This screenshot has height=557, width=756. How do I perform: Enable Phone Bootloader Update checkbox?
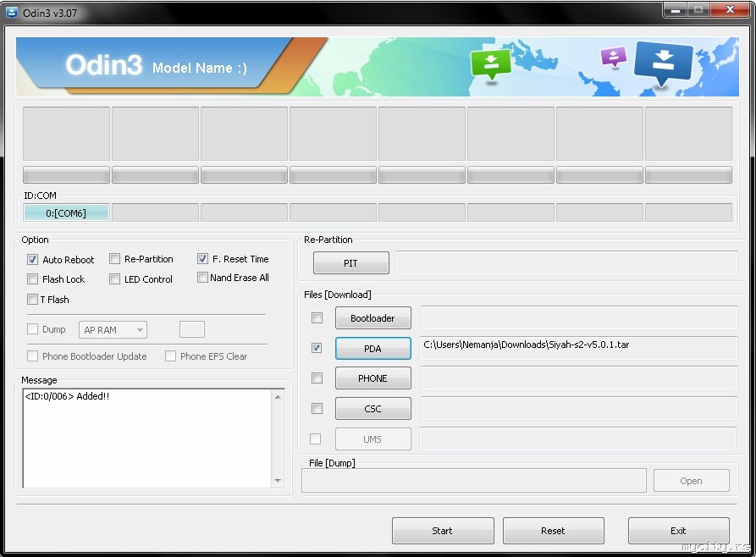pyautogui.click(x=32, y=356)
